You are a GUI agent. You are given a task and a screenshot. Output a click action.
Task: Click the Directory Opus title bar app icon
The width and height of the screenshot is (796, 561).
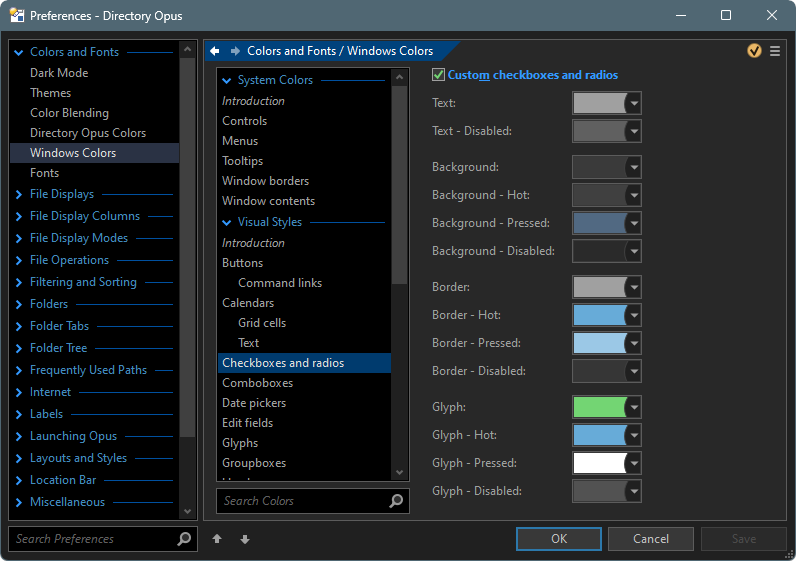click(17, 15)
